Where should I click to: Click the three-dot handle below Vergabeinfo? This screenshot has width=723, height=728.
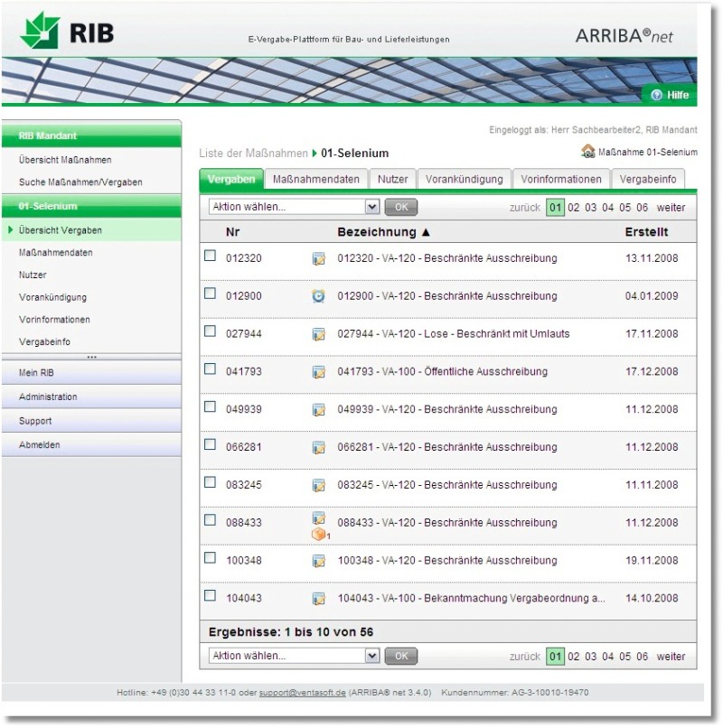[91, 357]
